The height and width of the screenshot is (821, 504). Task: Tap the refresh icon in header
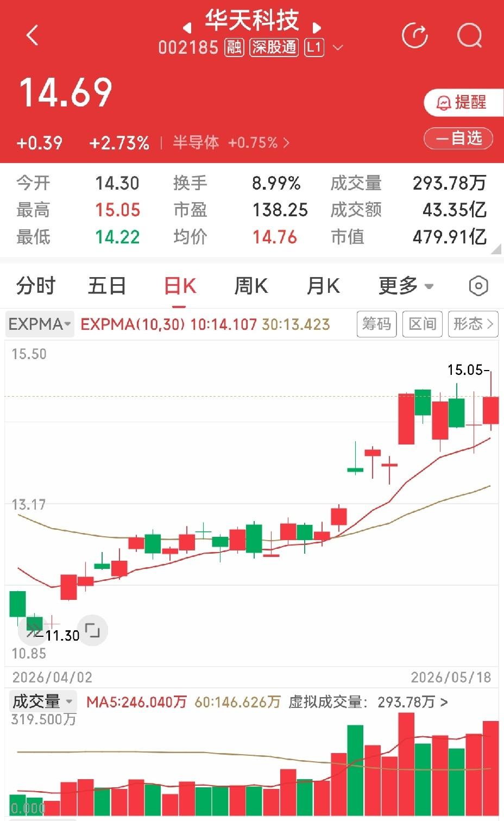(x=415, y=36)
